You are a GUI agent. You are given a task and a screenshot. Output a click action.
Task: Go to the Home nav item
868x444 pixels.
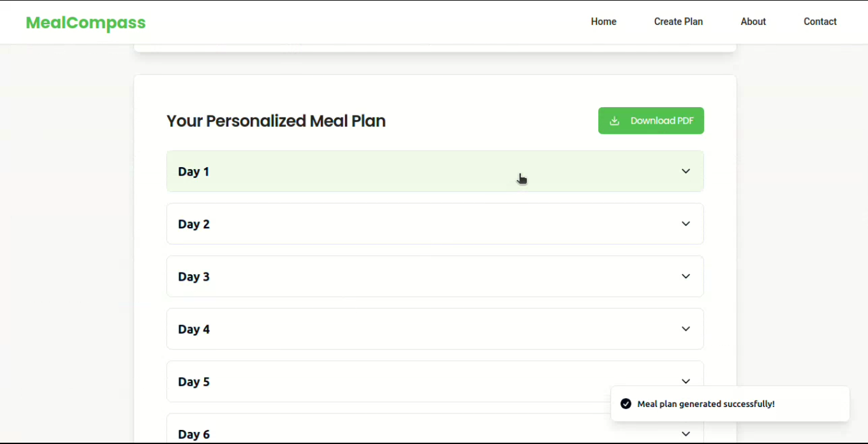point(603,22)
